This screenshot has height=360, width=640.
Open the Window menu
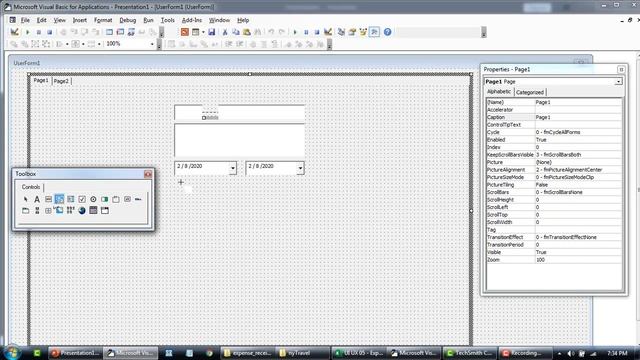pos(219,20)
